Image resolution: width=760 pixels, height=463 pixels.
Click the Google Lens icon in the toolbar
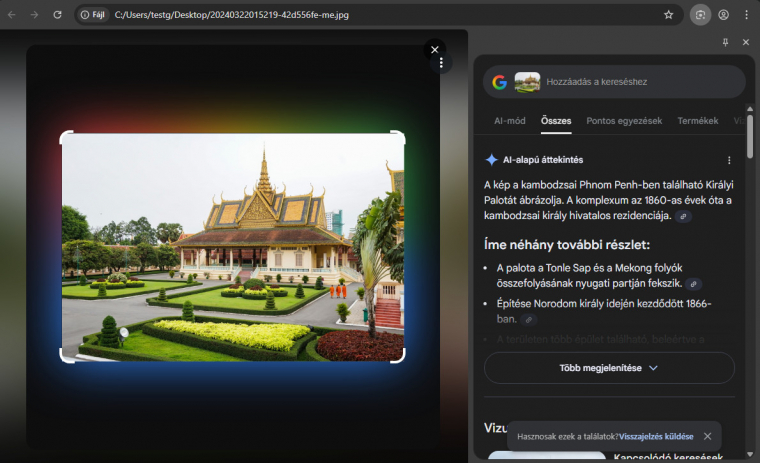point(700,15)
